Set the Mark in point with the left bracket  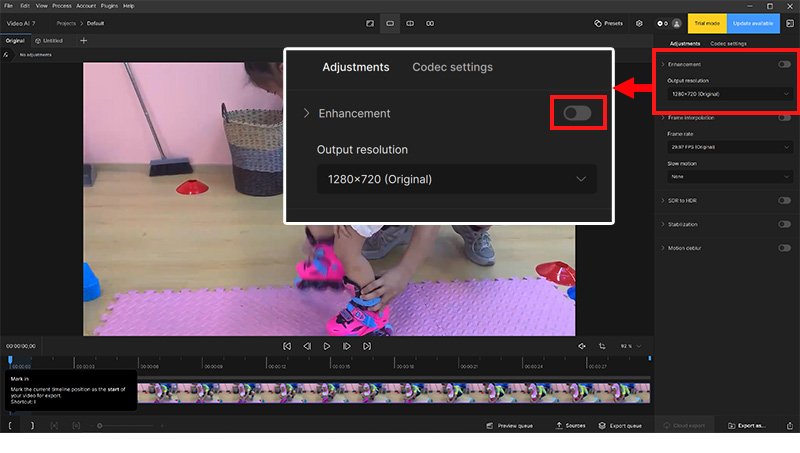tap(10, 425)
